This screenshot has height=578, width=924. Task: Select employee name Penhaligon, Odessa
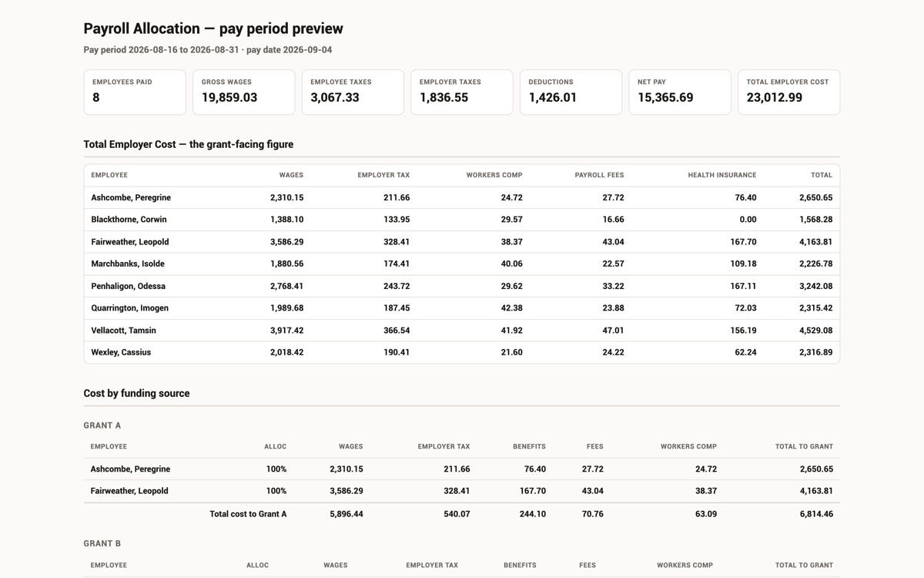coord(128,286)
